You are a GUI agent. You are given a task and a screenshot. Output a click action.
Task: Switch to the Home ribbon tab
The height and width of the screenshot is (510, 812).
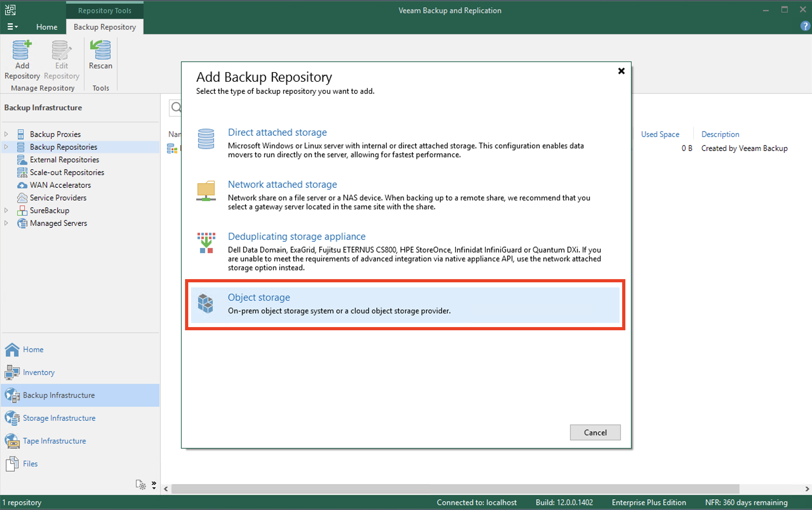[x=47, y=27]
